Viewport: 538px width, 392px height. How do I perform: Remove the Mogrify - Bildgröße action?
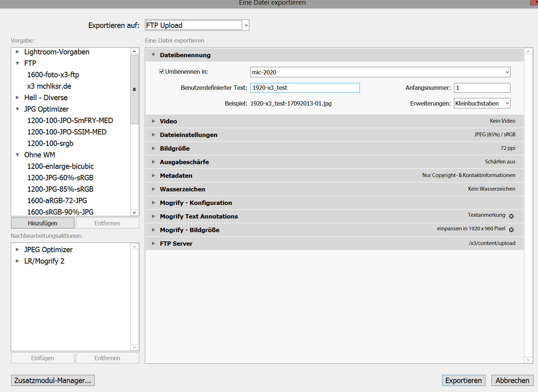(511, 230)
